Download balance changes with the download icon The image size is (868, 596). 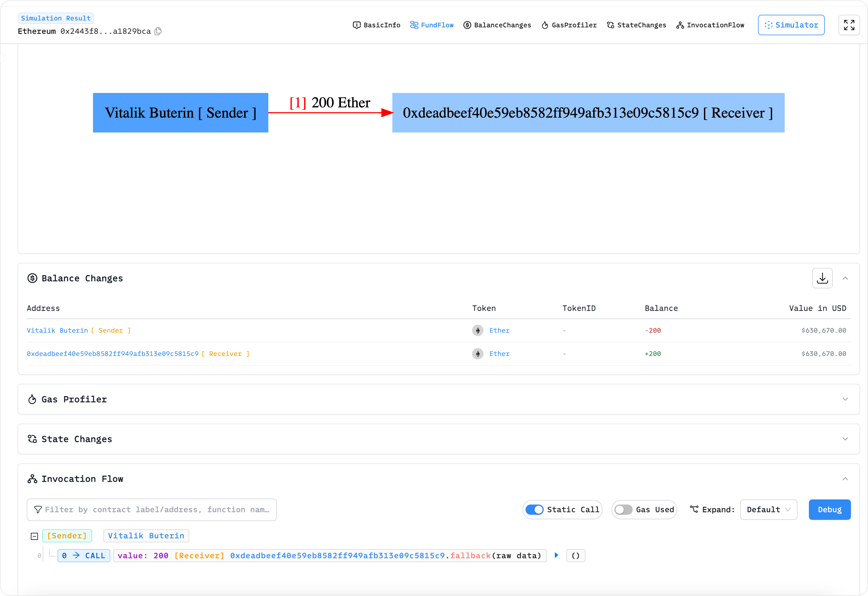tap(822, 278)
